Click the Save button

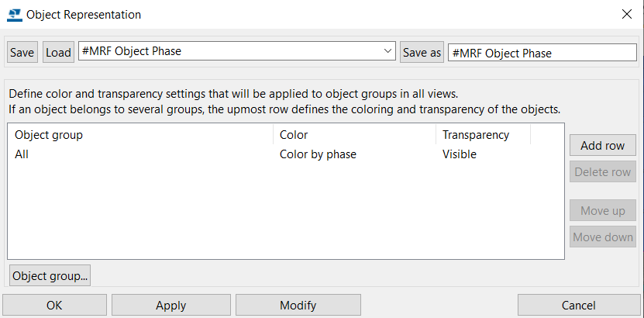point(22,52)
